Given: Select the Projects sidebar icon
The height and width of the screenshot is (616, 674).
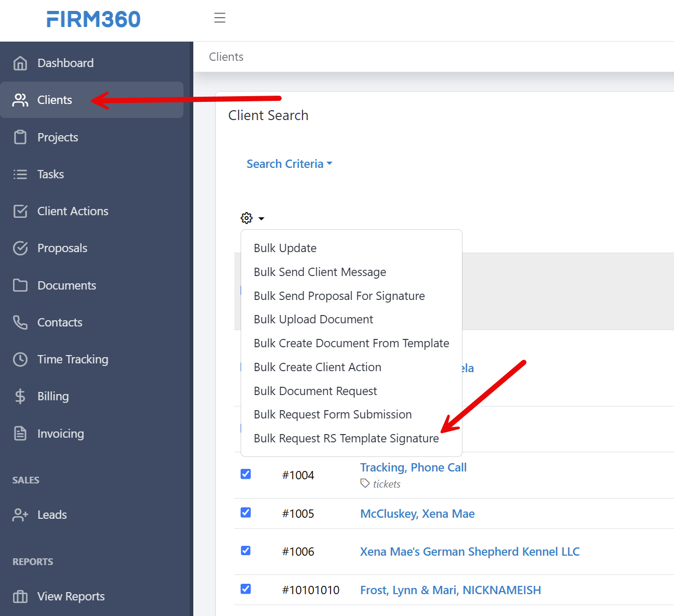Looking at the screenshot, I should 20,137.
